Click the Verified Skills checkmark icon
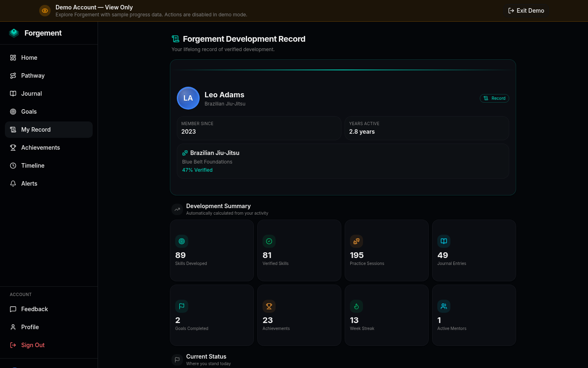 coord(269,241)
